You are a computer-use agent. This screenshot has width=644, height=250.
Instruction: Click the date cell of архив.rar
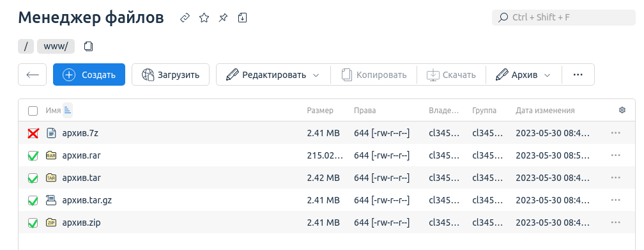553,155
